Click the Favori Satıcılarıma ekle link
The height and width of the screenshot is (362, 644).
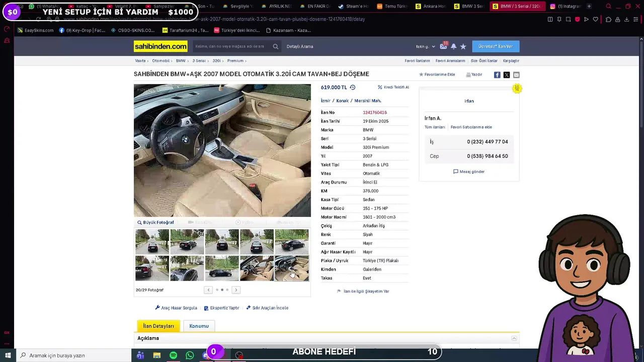point(471,127)
